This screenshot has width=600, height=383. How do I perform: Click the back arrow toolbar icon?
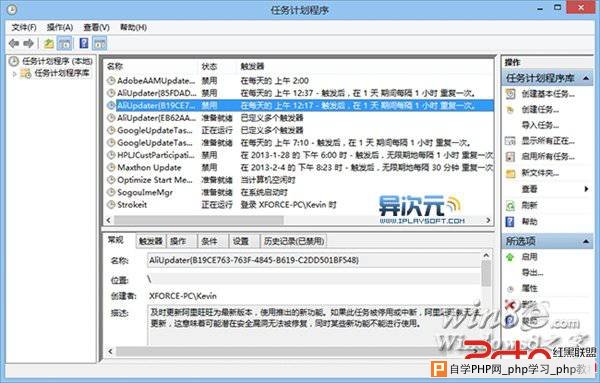coord(14,43)
